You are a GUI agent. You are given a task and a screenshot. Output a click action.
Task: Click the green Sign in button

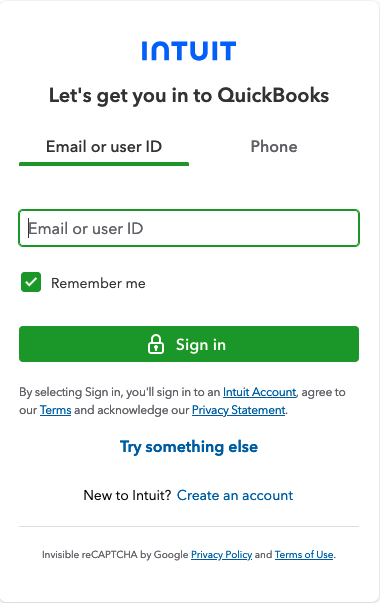coord(189,344)
